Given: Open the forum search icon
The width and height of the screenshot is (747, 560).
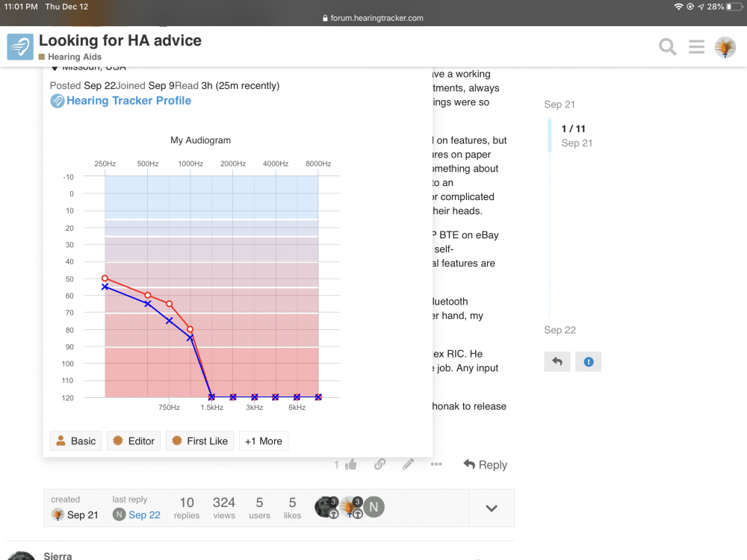Looking at the screenshot, I should [667, 47].
